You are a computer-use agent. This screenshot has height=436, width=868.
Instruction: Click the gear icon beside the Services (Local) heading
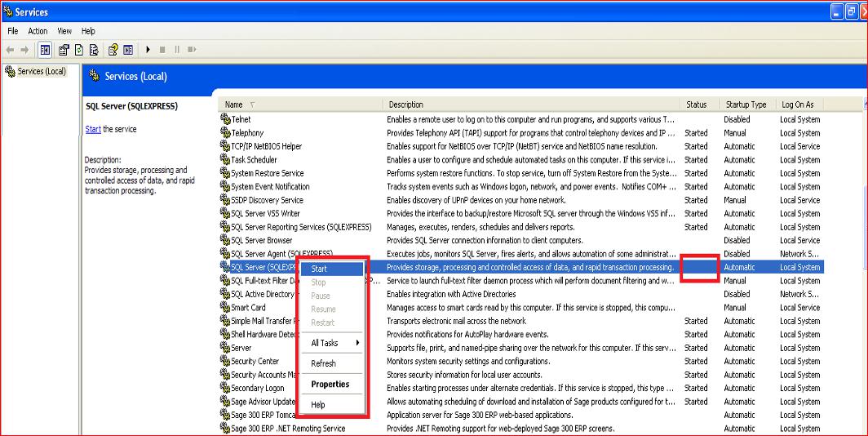(x=94, y=76)
